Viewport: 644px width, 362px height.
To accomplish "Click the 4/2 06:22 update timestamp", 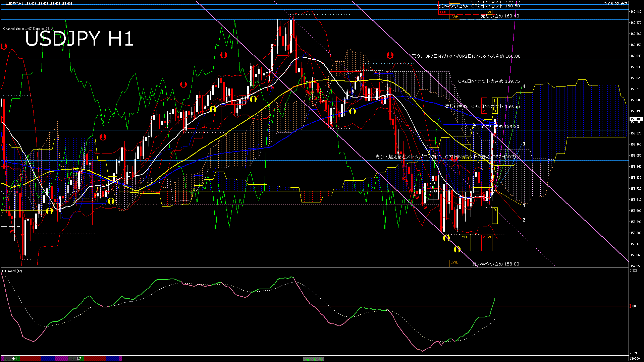I will (614, 4).
